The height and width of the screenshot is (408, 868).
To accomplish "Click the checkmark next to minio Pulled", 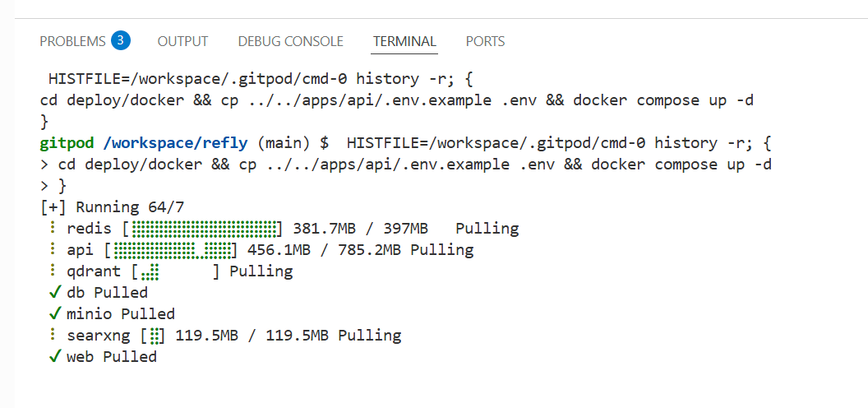I will click(55, 314).
